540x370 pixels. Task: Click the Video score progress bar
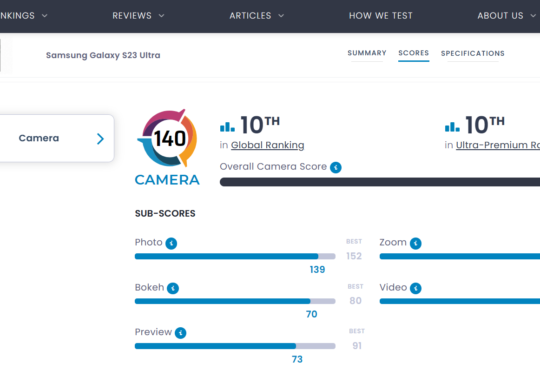(x=460, y=301)
